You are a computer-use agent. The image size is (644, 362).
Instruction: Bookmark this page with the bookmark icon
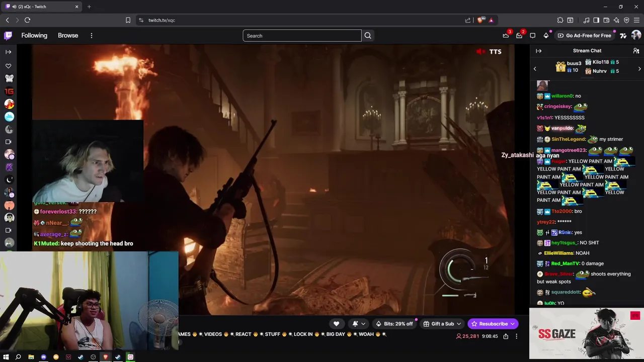128,20
